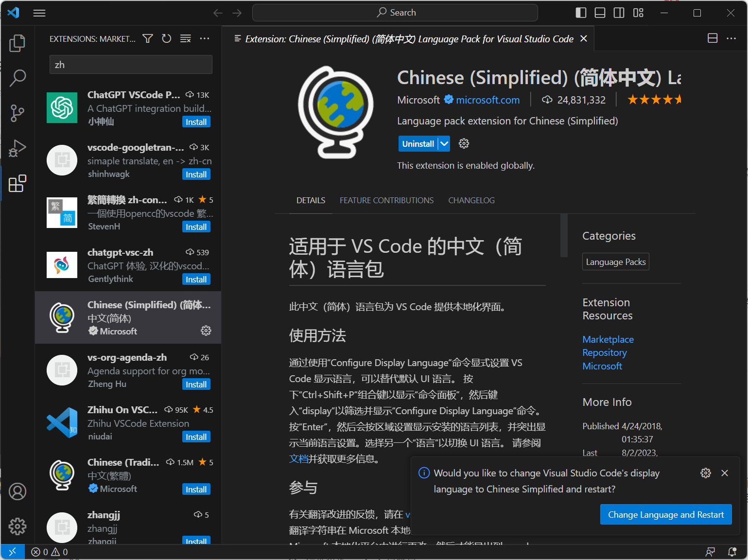Open the 文档 documentation link

(298, 459)
